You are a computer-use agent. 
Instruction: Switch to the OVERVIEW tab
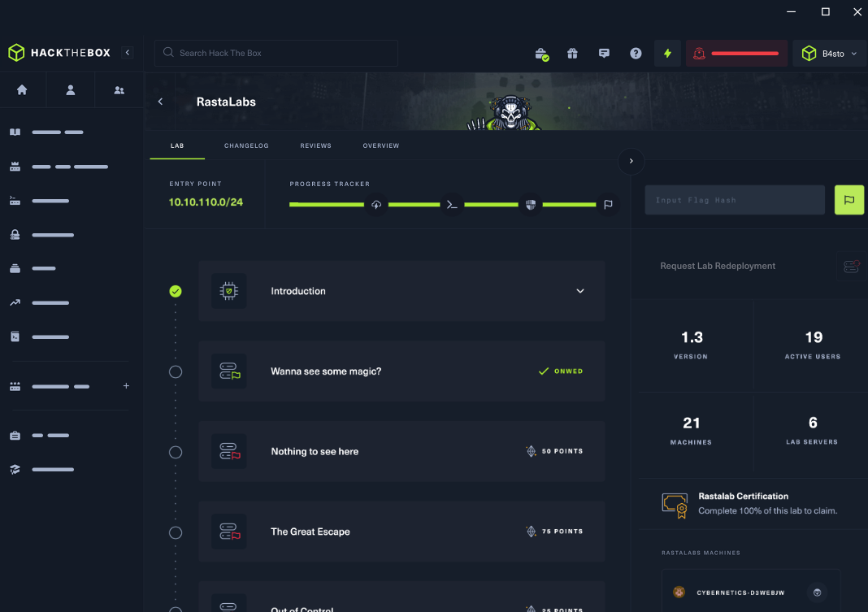[x=381, y=145]
